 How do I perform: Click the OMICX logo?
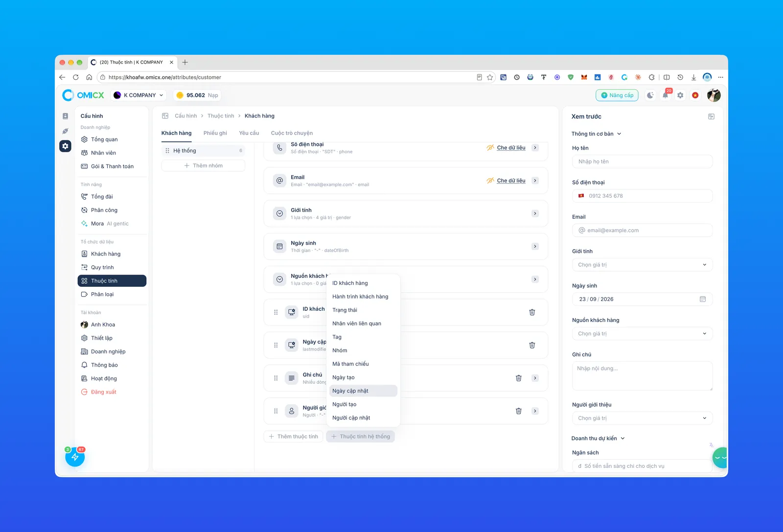pyautogui.click(x=83, y=95)
